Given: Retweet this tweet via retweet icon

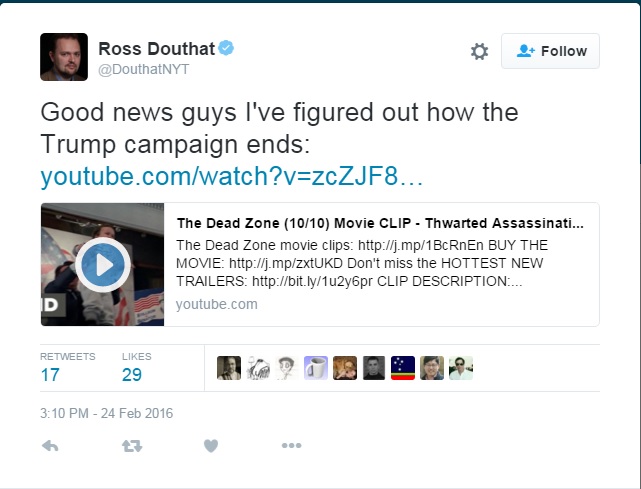Looking at the screenshot, I should 132,446.
